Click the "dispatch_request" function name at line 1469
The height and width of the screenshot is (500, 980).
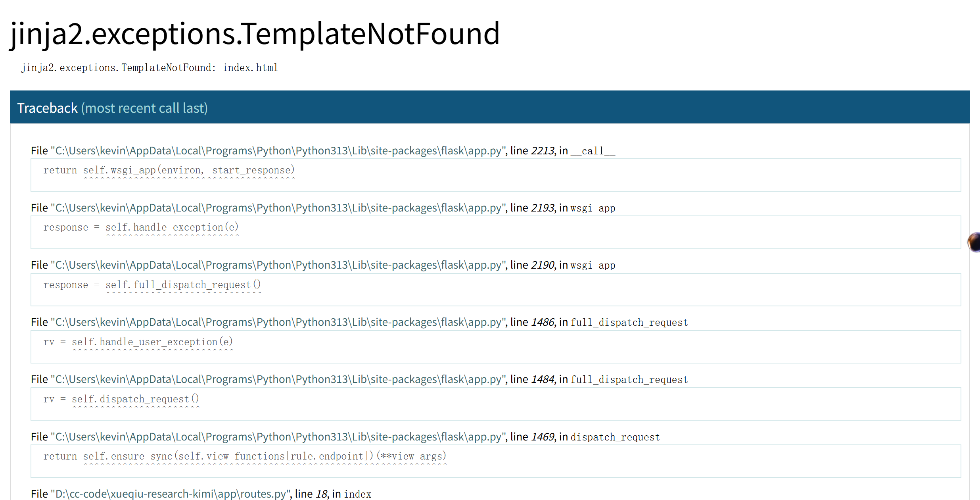[615, 437]
